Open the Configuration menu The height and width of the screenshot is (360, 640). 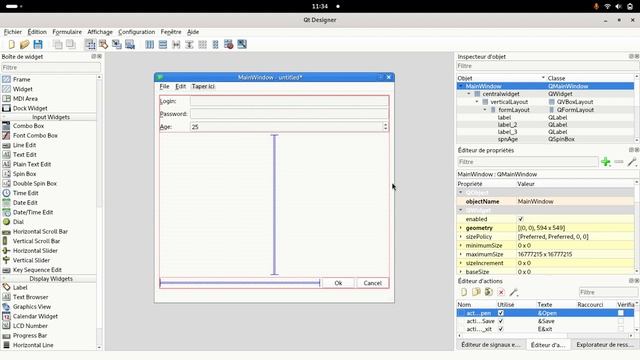[x=136, y=32]
